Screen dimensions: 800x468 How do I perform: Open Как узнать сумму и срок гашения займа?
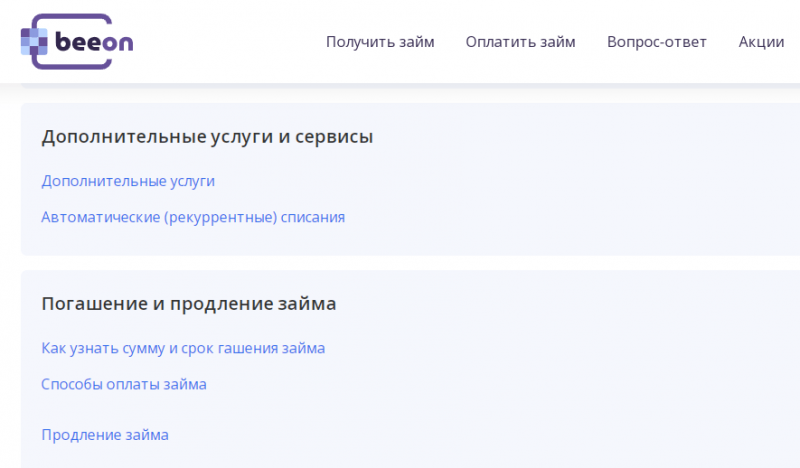(x=183, y=349)
